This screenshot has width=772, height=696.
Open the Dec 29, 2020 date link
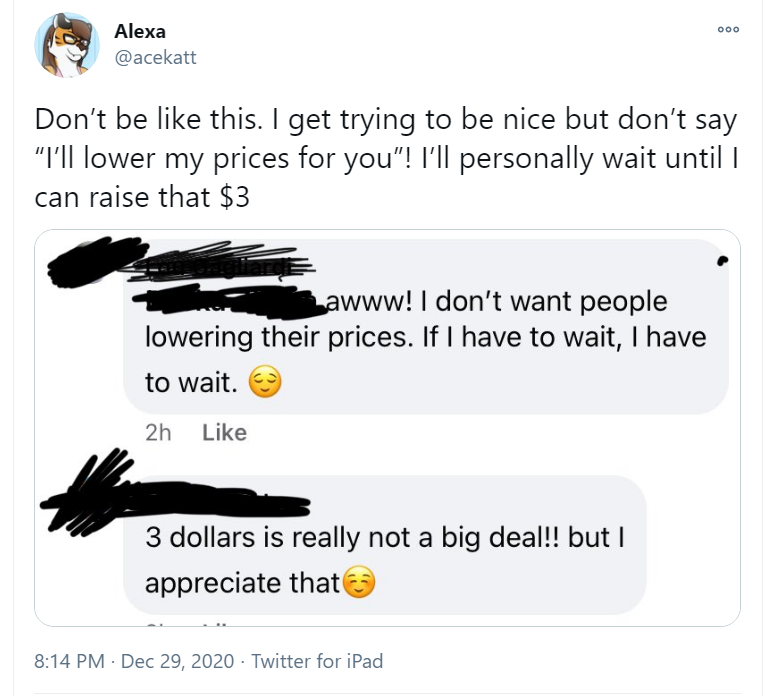pyautogui.click(x=177, y=661)
